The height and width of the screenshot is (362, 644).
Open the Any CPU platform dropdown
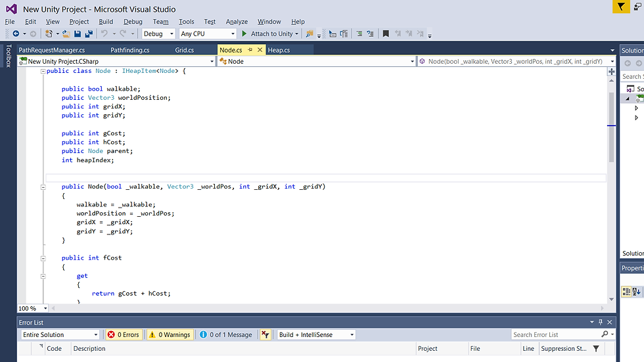208,34
